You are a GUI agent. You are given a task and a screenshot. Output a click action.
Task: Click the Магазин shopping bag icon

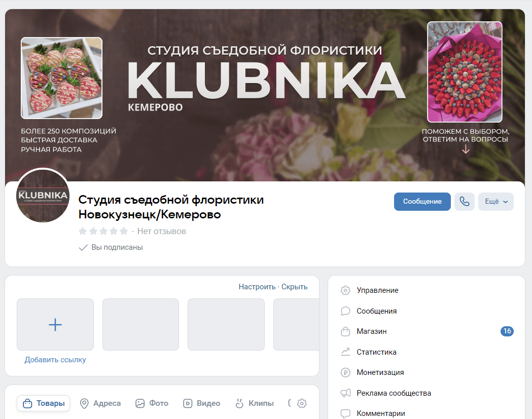pyautogui.click(x=345, y=331)
